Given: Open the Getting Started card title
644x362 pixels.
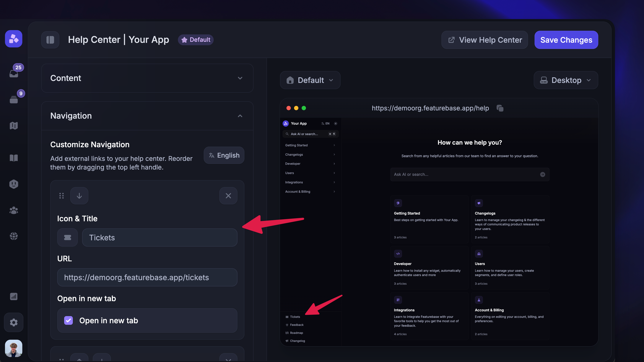Looking at the screenshot, I should 407,213.
